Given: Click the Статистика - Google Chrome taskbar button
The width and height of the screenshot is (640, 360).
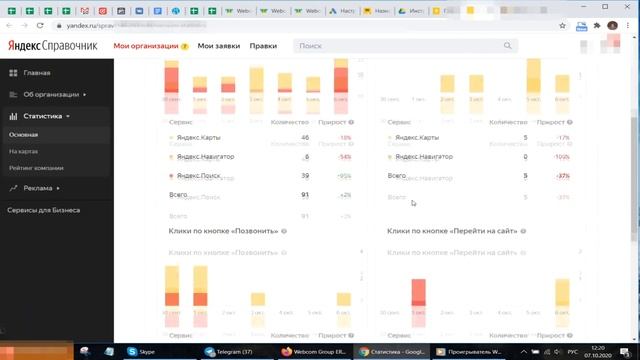Looking at the screenshot, I should pyautogui.click(x=392, y=351).
